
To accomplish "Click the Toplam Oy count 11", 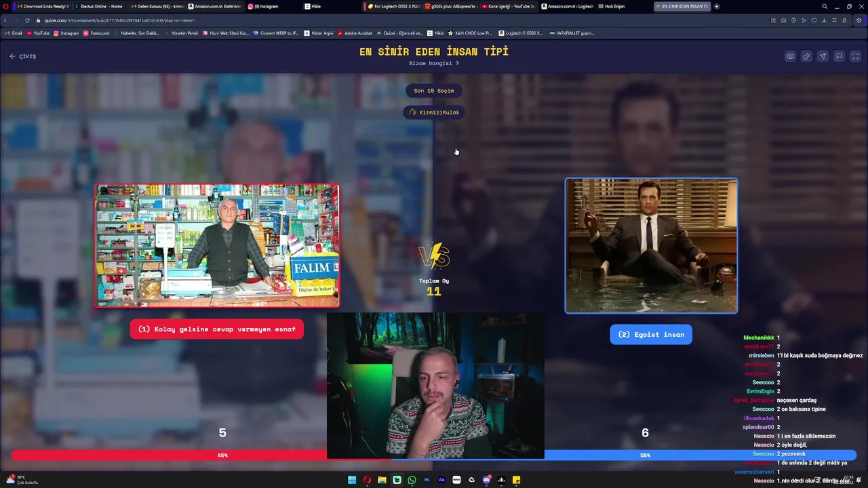I will (434, 291).
